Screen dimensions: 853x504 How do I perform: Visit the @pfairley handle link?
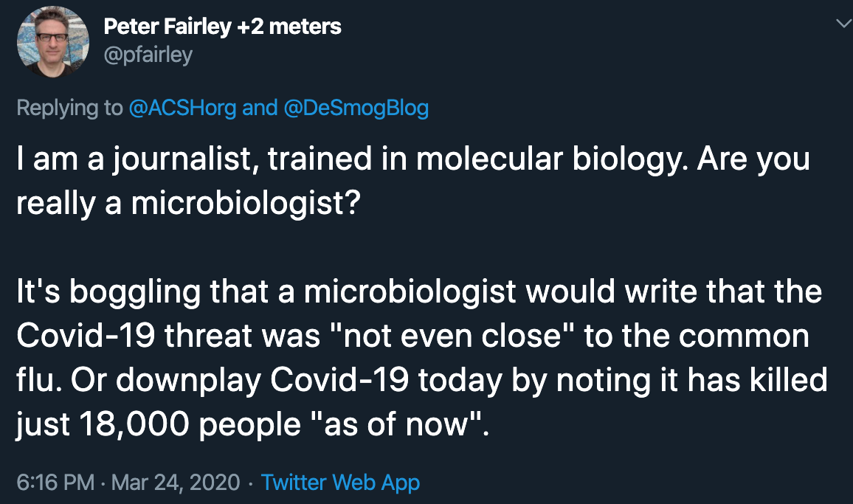click(x=147, y=55)
